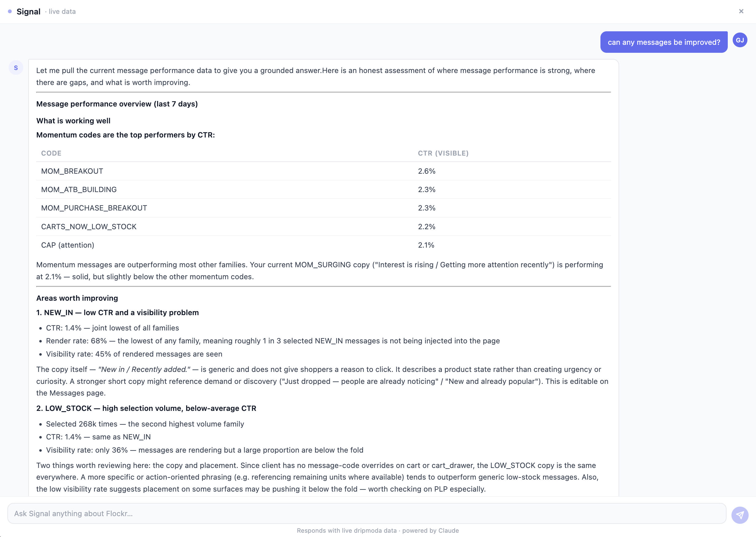Select the Areas worth improving heading

pos(77,298)
